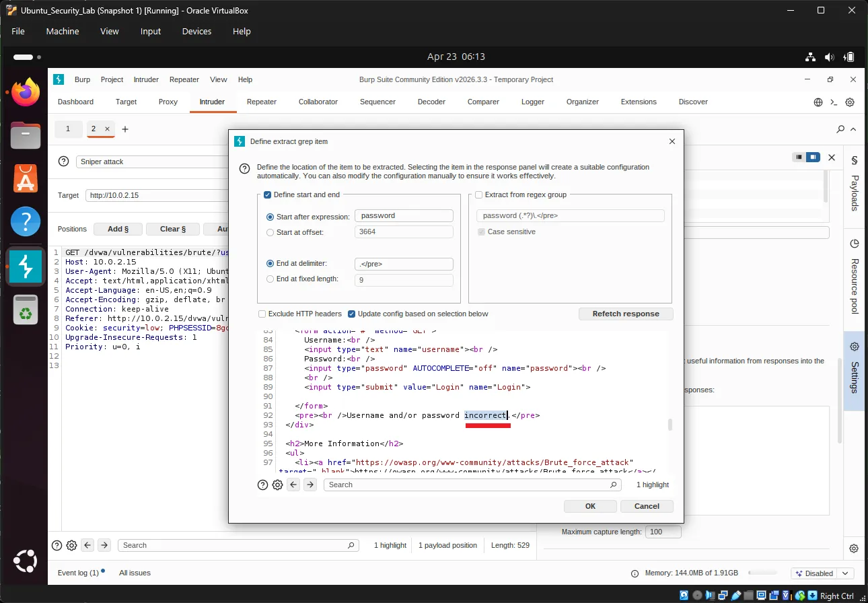
Task: Enable the Exclude HTTP headers checkbox
Action: [262, 314]
